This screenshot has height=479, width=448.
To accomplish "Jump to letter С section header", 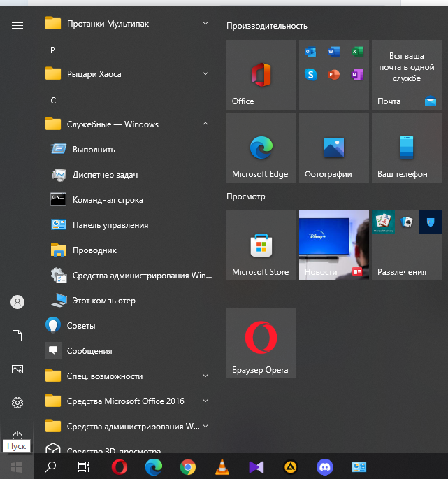I will coord(53,100).
